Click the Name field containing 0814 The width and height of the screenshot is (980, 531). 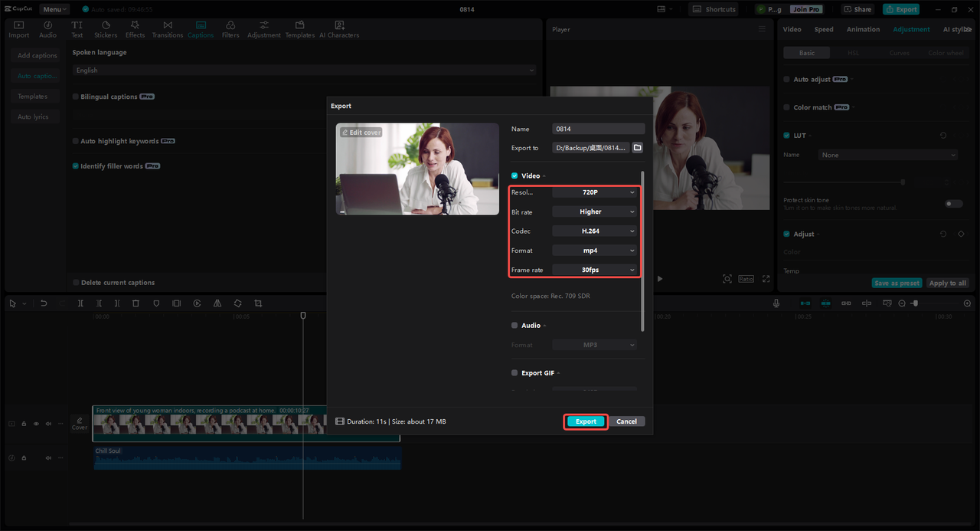[x=598, y=129]
